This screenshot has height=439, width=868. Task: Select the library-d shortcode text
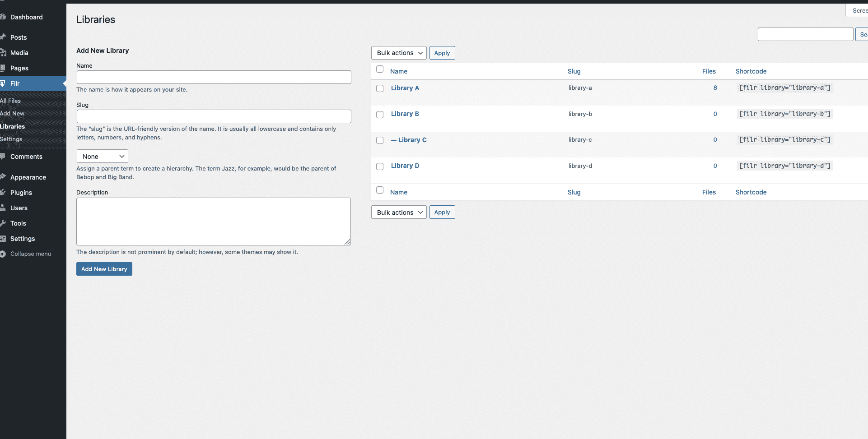(785, 166)
